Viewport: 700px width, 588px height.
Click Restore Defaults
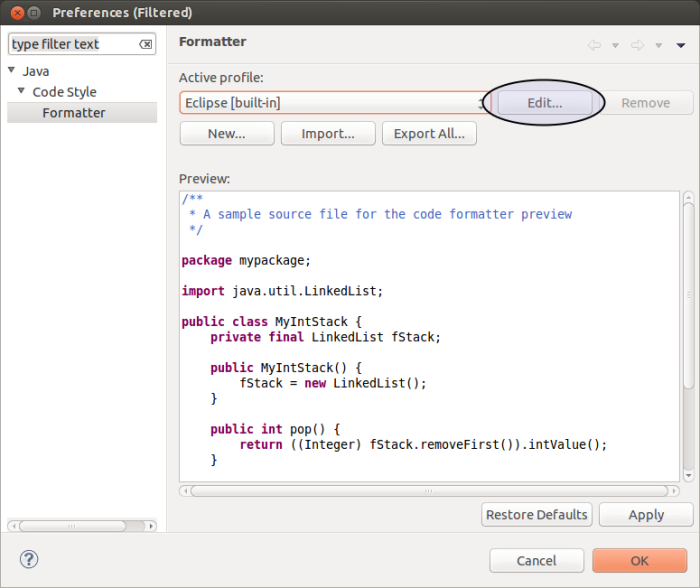pyautogui.click(x=536, y=515)
